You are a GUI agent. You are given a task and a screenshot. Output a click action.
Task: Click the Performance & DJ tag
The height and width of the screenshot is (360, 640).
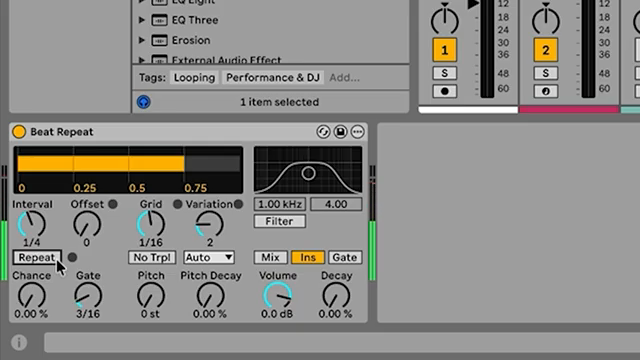(x=273, y=78)
